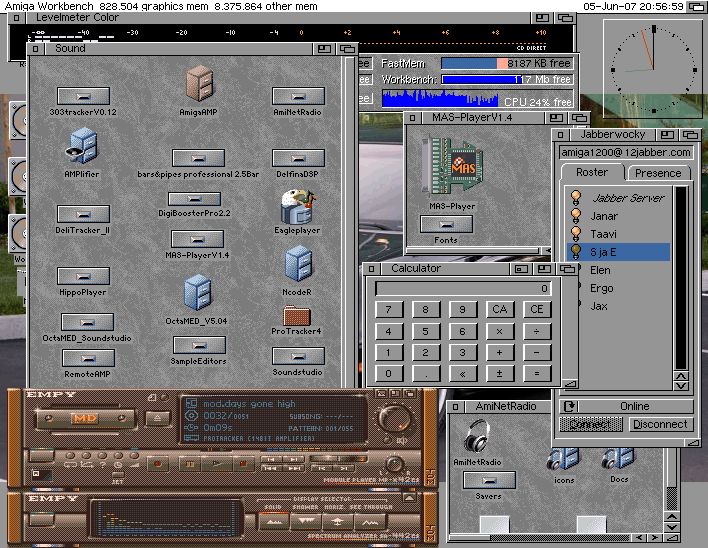Screen dimensions: 708x548
Task: Select the DigiBoosterPro2.2 drawer icon
Action: 194,199
